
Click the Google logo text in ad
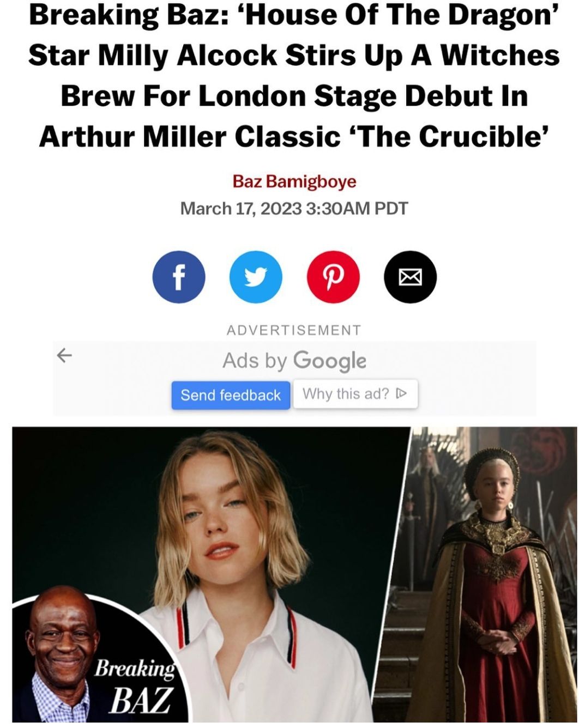point(330,361)
